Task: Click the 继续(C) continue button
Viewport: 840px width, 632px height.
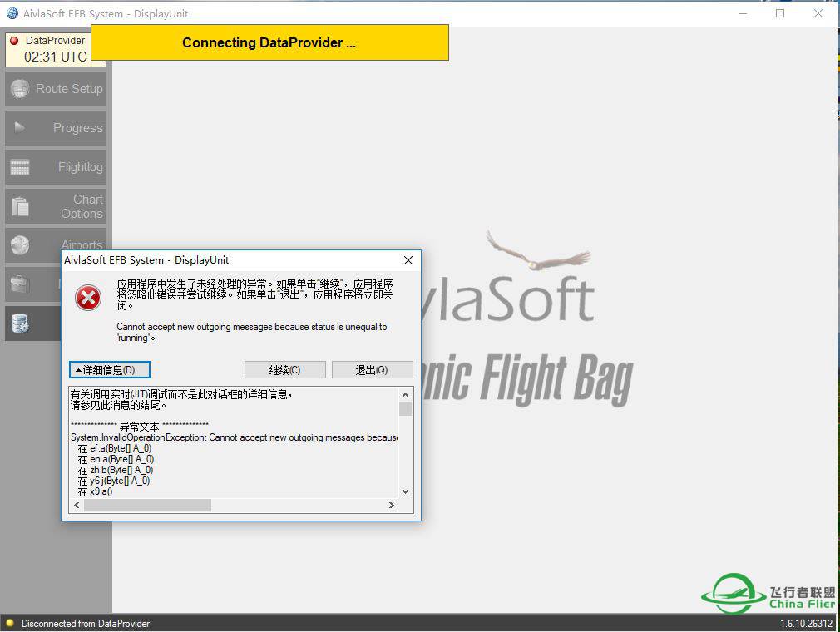Action: point(285,370)
